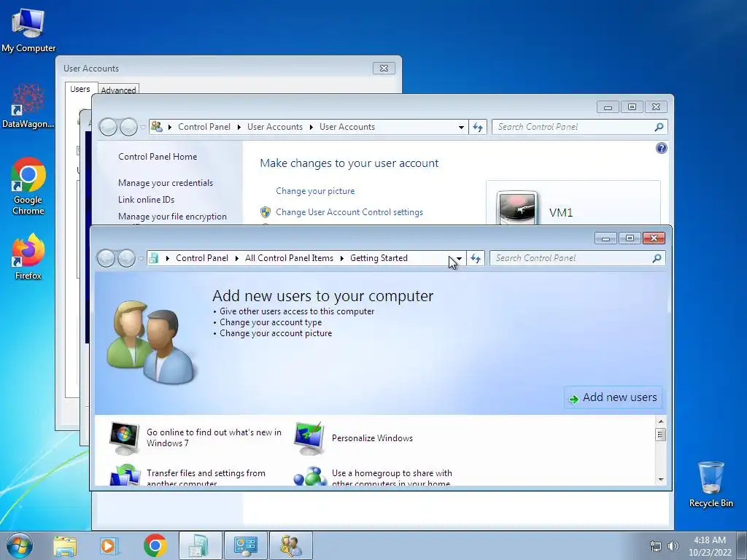Open the clock showing 4:18 AM
Image resolution: width=747 pixels, height=560 pixels.
710,546
